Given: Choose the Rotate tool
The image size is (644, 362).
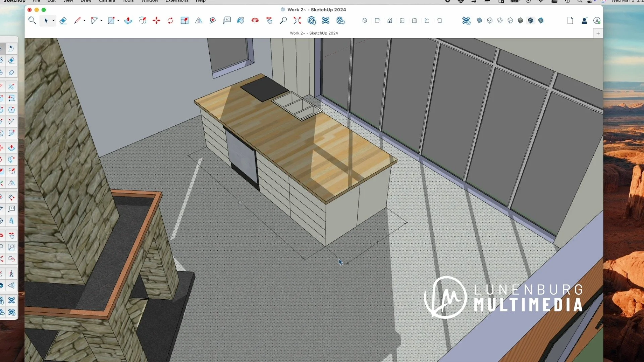Looking at the screenshot, I should tap(170, 21).
